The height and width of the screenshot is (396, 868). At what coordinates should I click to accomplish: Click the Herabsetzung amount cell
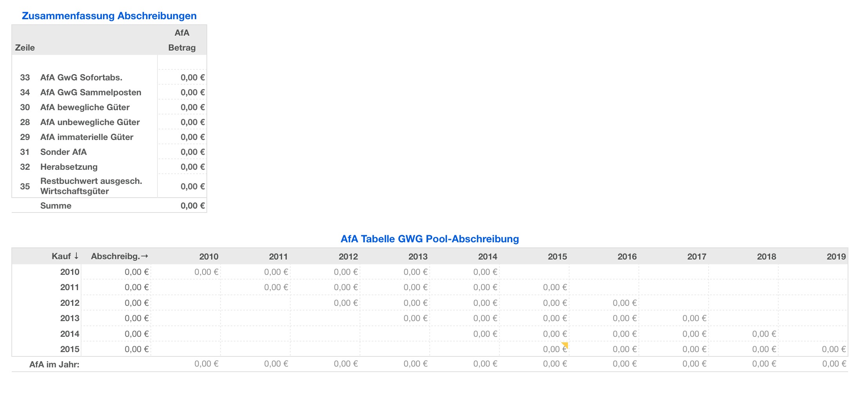(192, 167)
